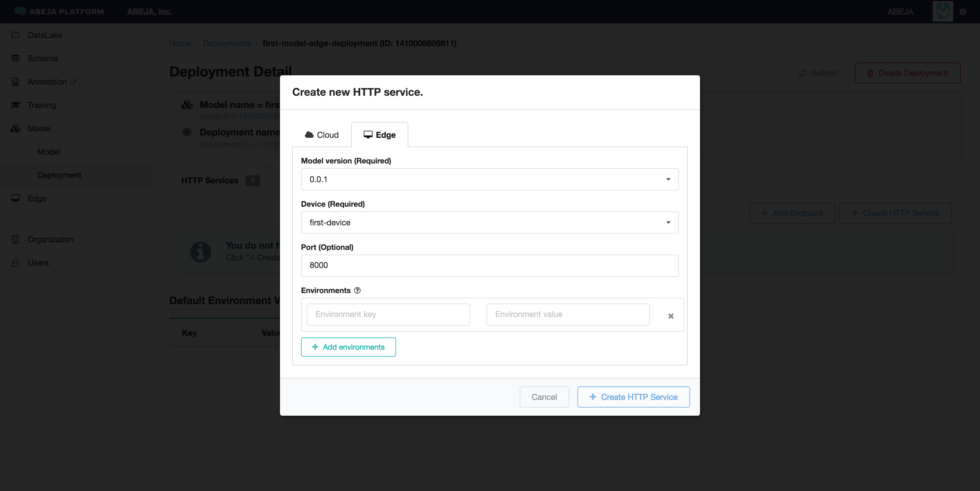Image resolution: width=980 pixels, height=491 pixels.
Task: Click the Users person icon
Action: 15,263
